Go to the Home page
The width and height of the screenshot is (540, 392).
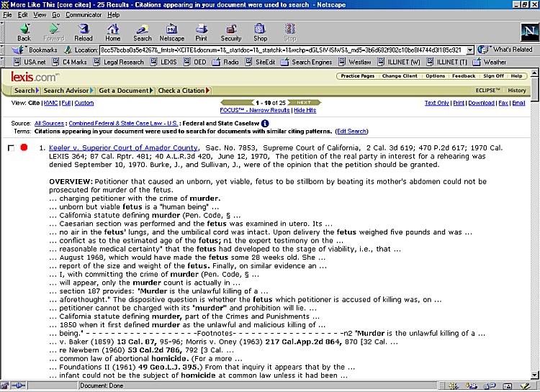tap(112, 32)
